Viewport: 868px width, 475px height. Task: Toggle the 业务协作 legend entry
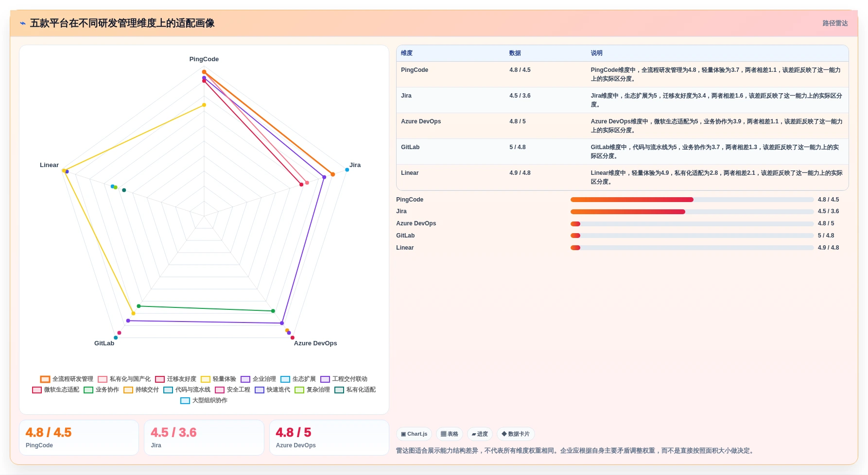coord(101,390)
